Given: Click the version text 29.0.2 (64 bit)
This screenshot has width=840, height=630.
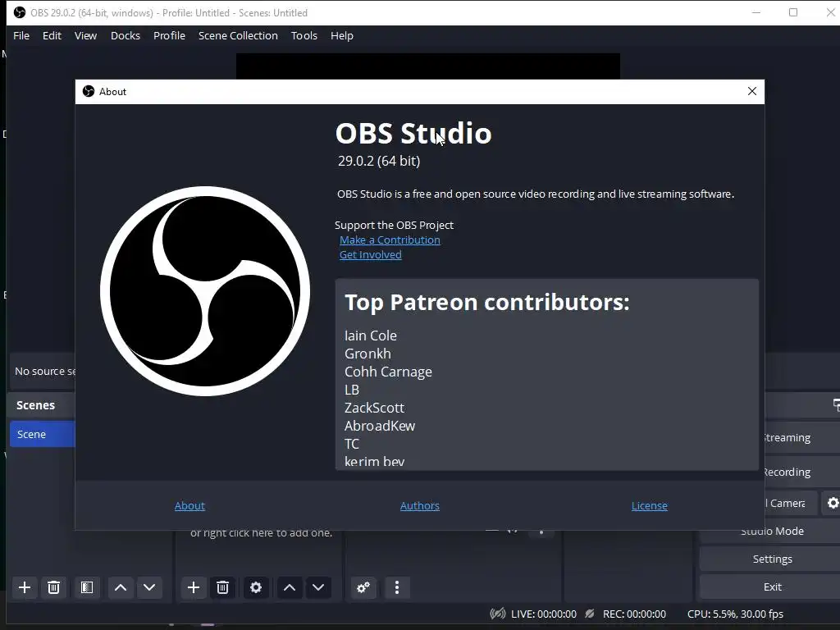Looking at the screenshot, I should [x=379, y=162].
